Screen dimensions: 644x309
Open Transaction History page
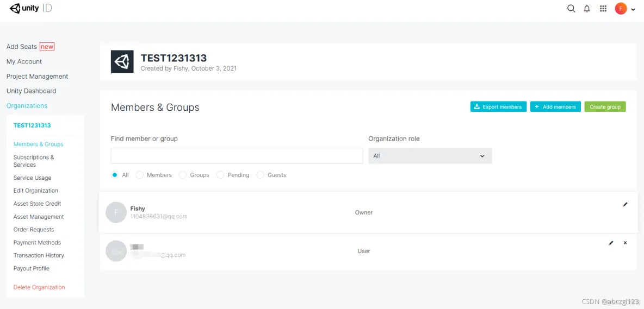[39, 255]
